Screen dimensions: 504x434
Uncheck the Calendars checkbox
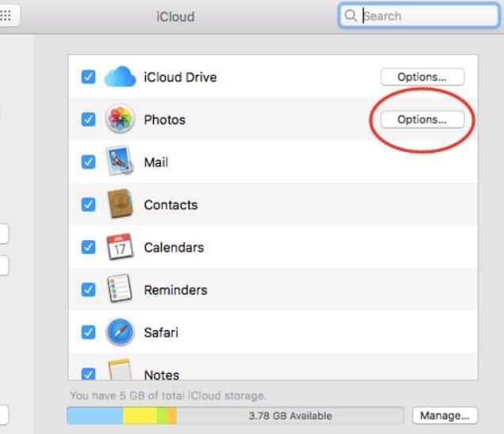point(89,247)
